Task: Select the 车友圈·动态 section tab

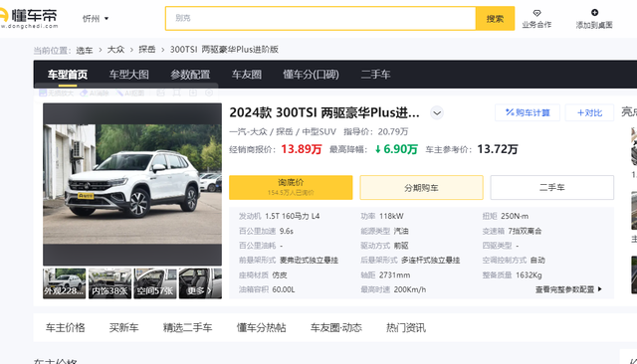Action: (x=336, y=327)
